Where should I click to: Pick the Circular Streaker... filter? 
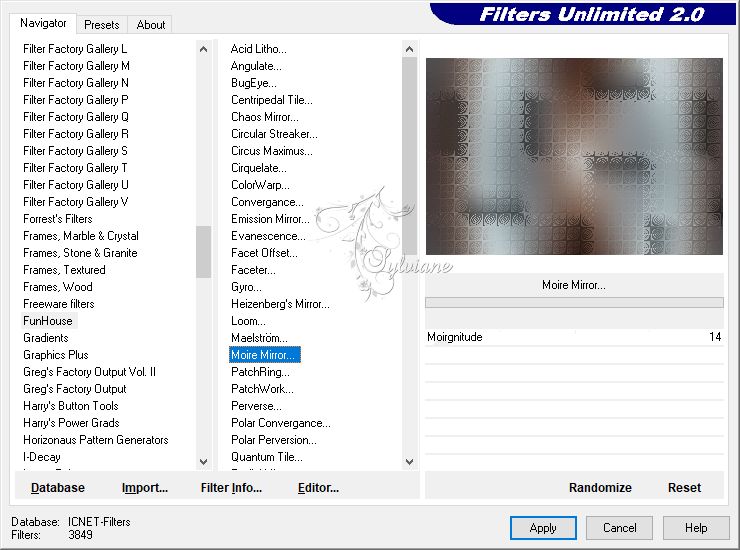(x=274, y=134)
